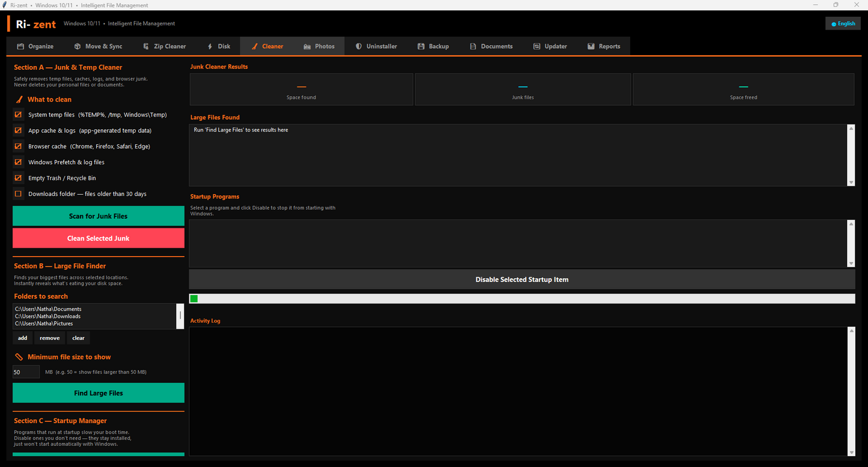
Task: Click the Move & Sync cube icon
Action: point(77,46)
